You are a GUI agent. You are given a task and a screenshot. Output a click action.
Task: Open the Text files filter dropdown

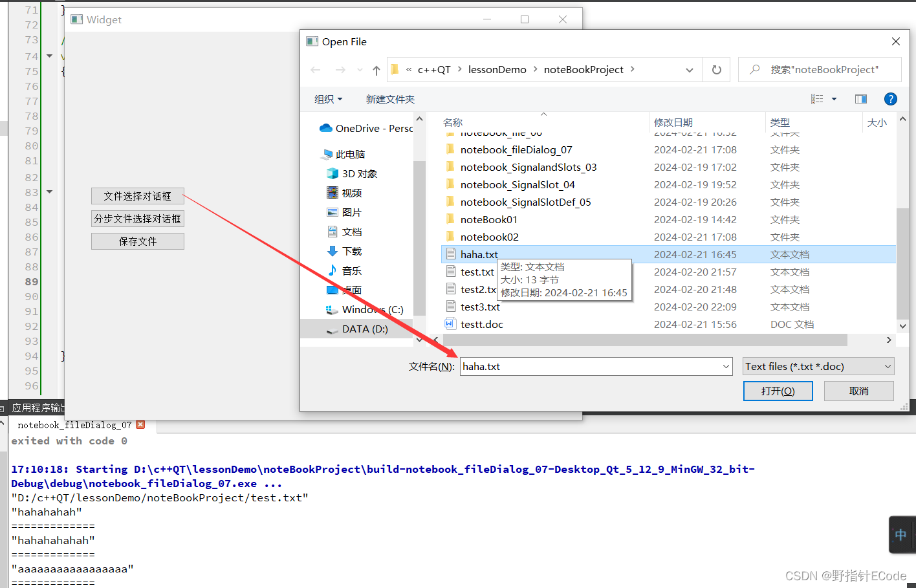tap(818, 366)
